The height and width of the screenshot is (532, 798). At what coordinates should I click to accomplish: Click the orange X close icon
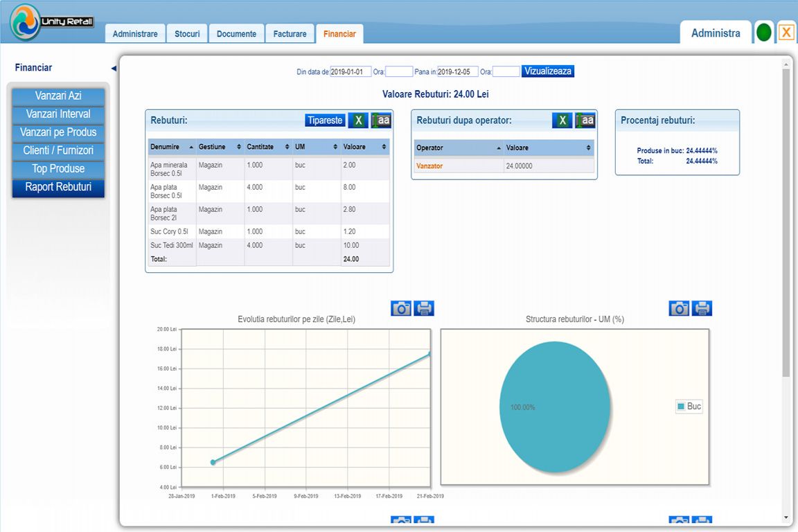pyautogui.click(x=786, y=33)
